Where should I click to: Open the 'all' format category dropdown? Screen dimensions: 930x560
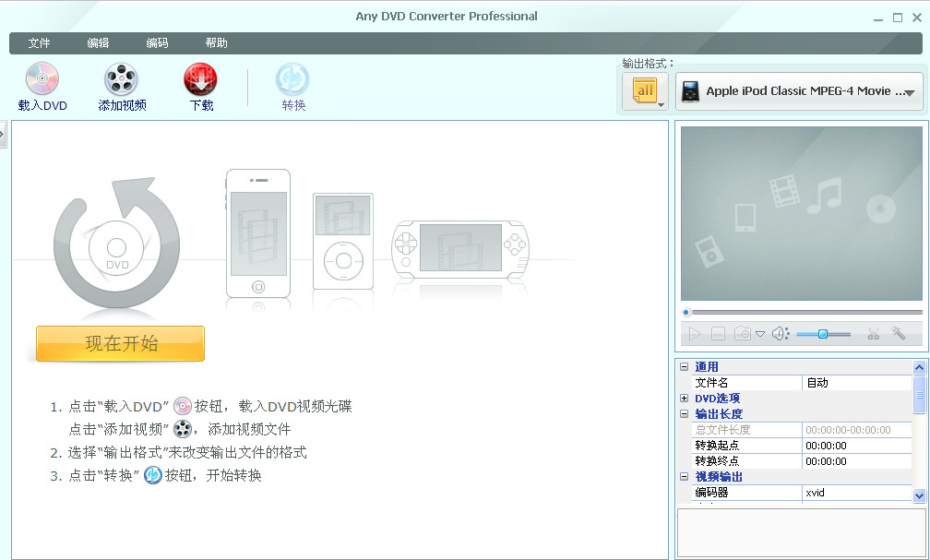645,91
